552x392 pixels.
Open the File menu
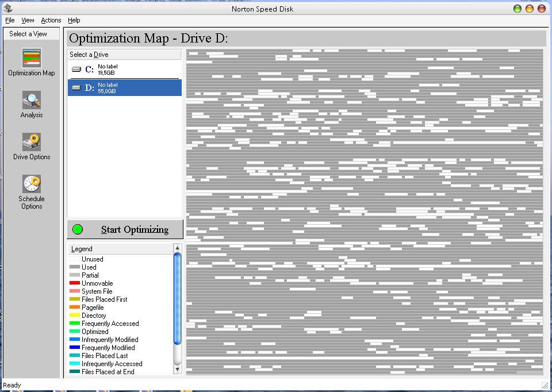click(x=10, y=21)
